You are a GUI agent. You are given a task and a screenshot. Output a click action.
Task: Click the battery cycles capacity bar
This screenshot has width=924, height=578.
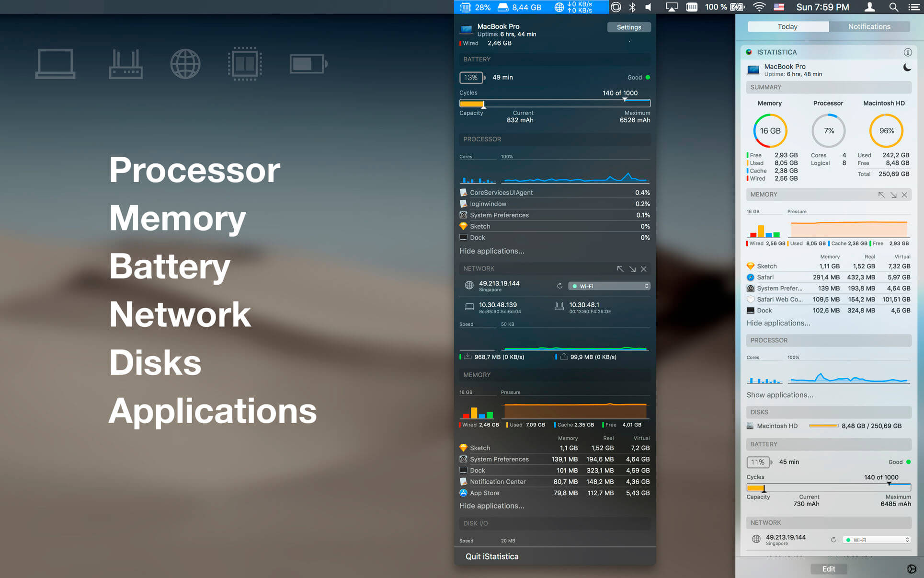coord(554,103)
